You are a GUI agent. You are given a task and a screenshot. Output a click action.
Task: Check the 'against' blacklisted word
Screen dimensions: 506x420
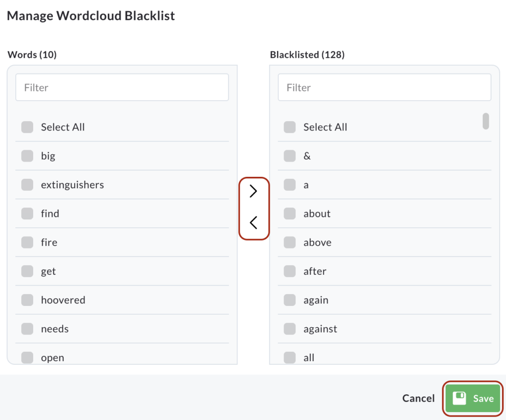tap(290, 329)
